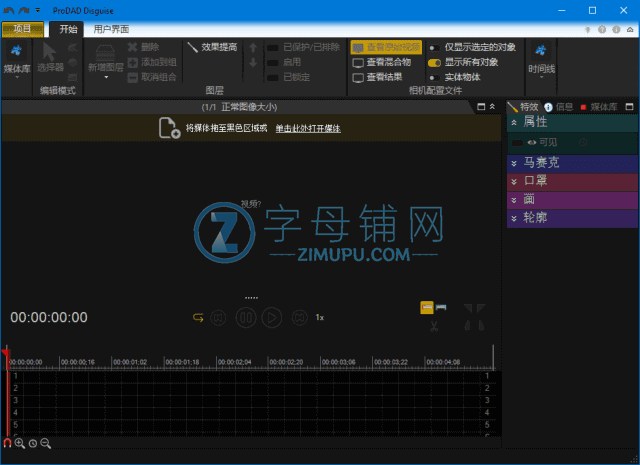Viewport: 640px width, 465px height.
Task: Click the red playhead marker on timeline
Action: [x=5, y=353]
